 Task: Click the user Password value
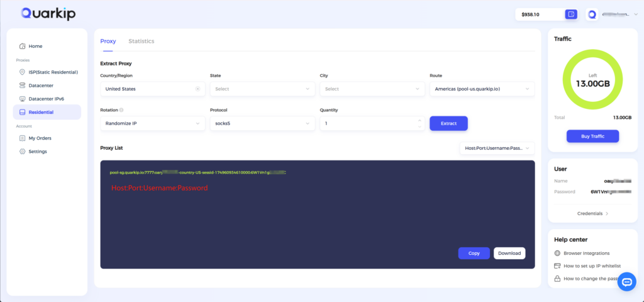tap(611, 191)
